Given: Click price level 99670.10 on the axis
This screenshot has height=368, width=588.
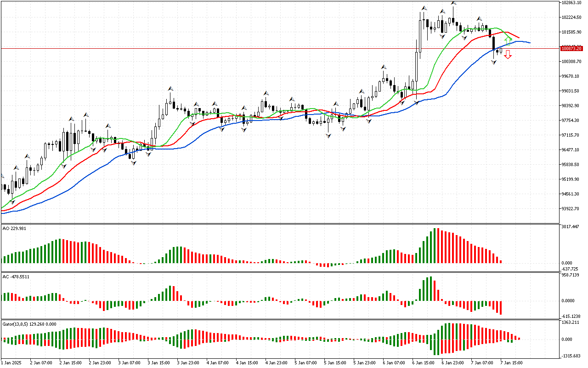Looking at the screenshot, I should pos(571,76).
